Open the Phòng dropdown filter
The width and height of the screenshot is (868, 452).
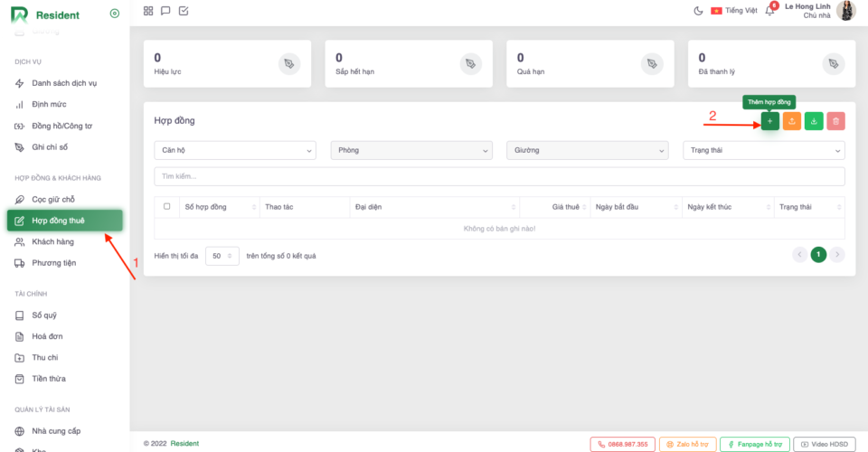click(x=411, y=150)
